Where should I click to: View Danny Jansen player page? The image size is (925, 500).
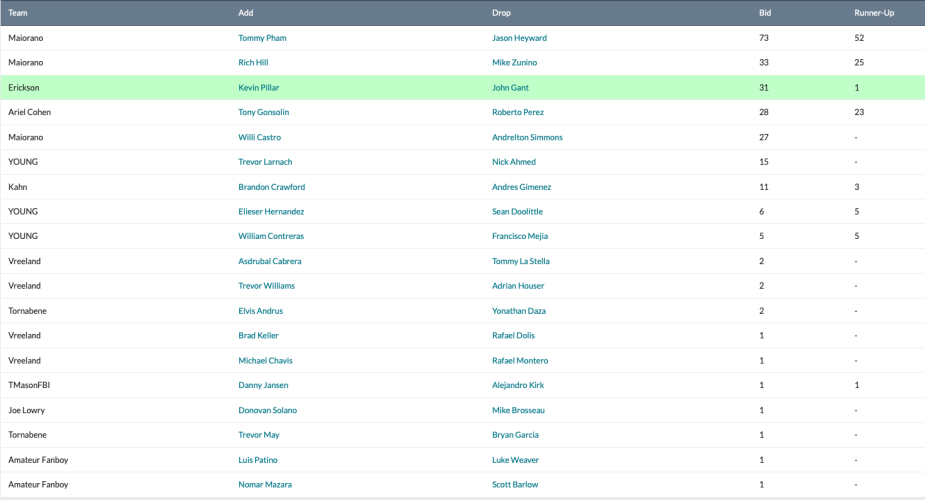pyautogui.click(x=263, y=385)
